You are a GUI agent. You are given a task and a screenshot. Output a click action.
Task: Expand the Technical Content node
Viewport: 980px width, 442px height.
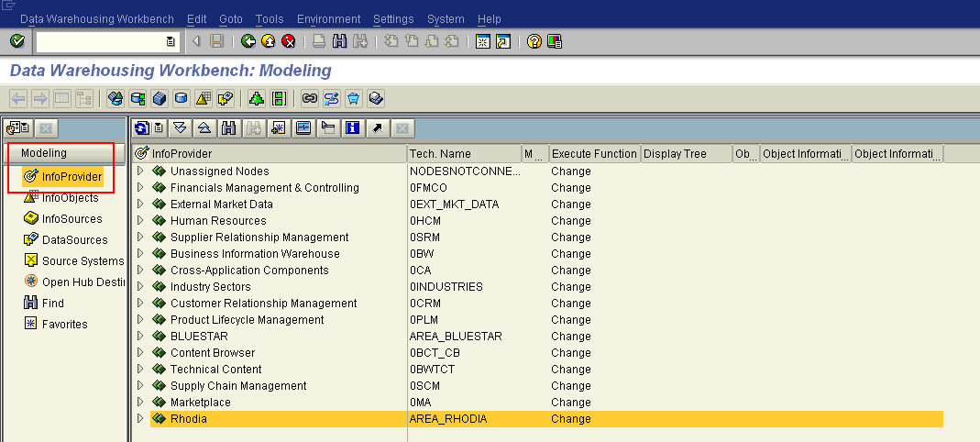(x=140, y=369)
